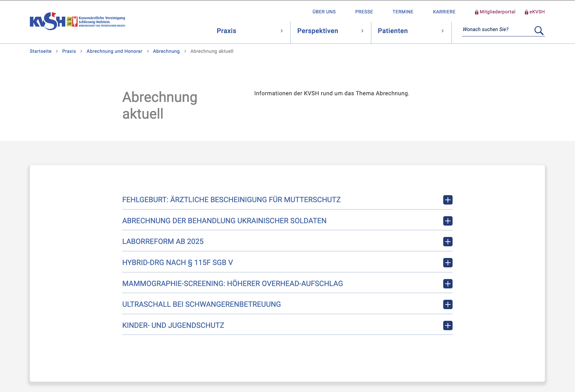The height and width of the screenshot is (392, 575).
Task: Click plus icon for Fehlgeburt Mutterschutz entry
Action: [448, 200]
